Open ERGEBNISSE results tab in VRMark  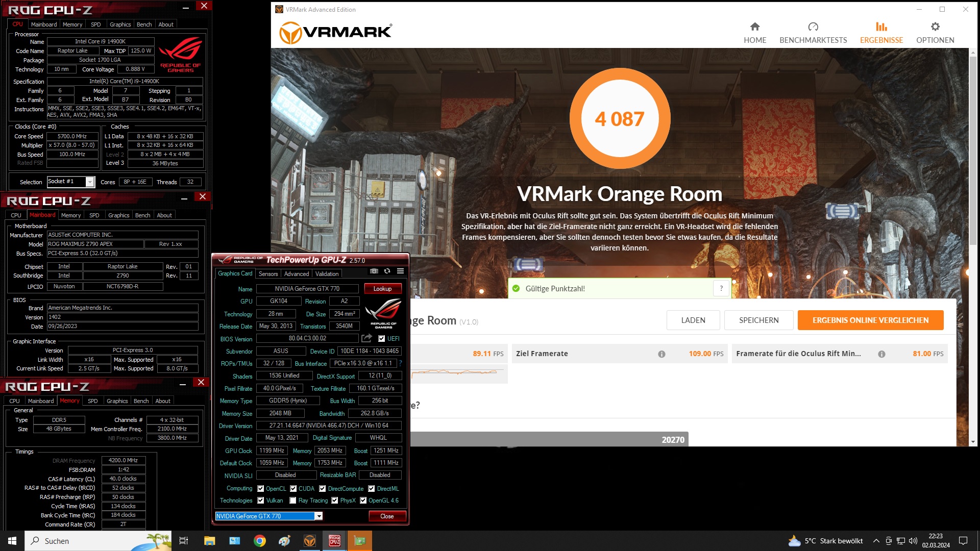[881, 33]
